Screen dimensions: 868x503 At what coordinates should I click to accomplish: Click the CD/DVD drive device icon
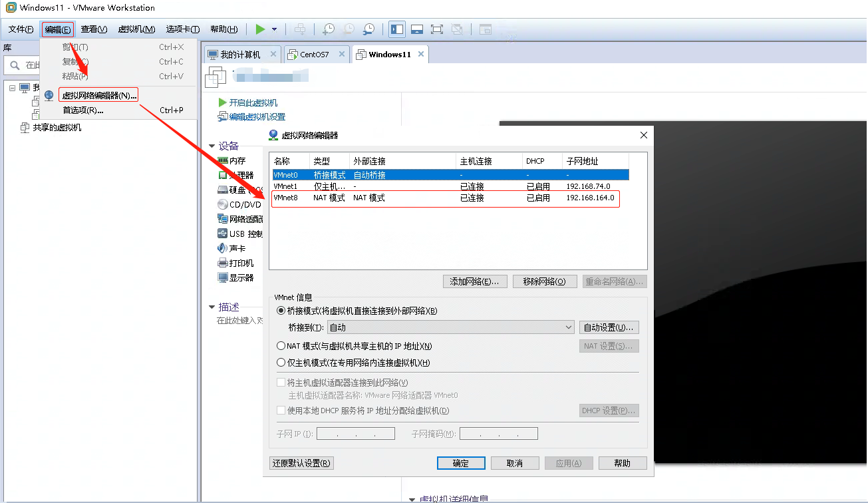223,204
